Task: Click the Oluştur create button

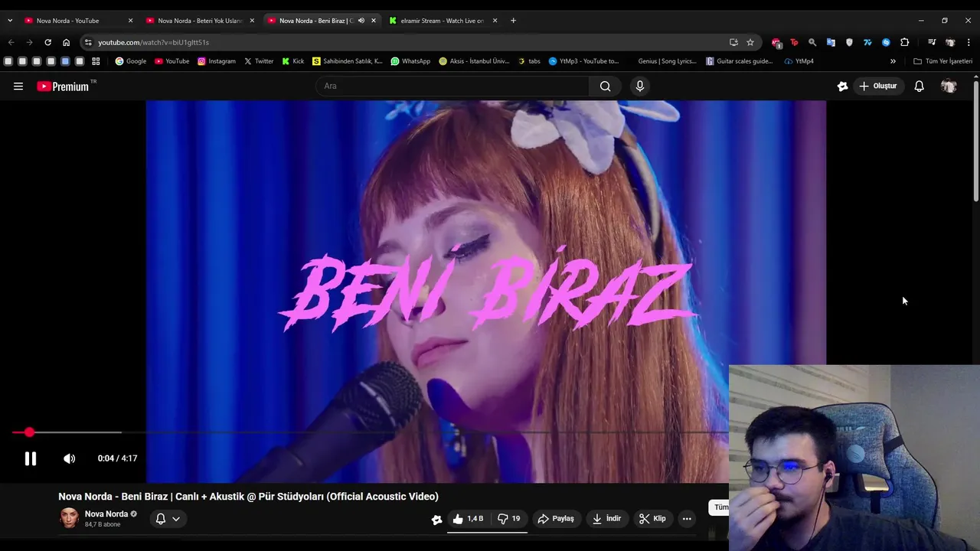Action: pyautogui.click(x=878, y=86)
